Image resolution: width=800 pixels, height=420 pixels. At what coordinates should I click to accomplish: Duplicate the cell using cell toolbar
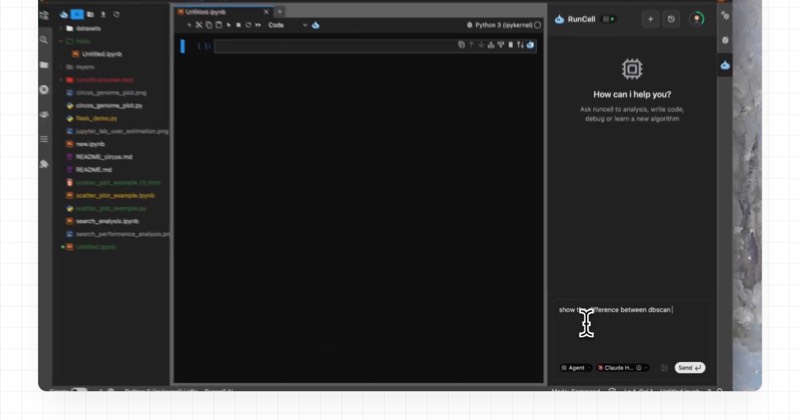click(461, 45)
